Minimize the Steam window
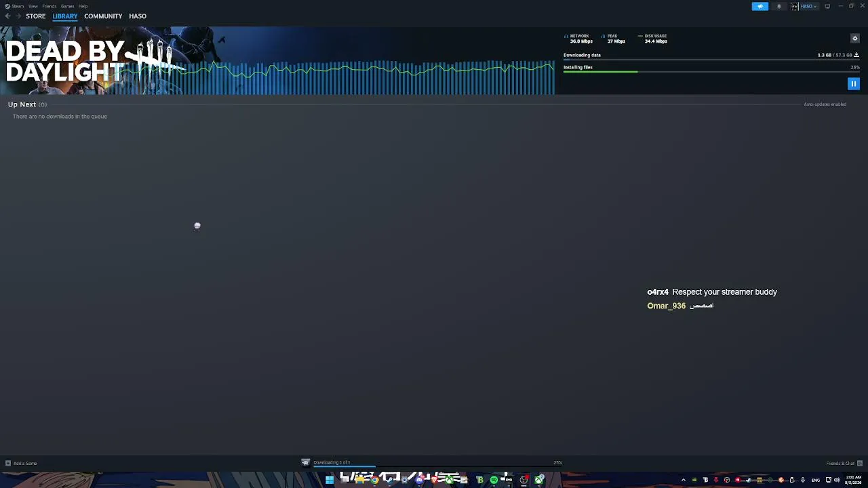 (x=840, y=6)
